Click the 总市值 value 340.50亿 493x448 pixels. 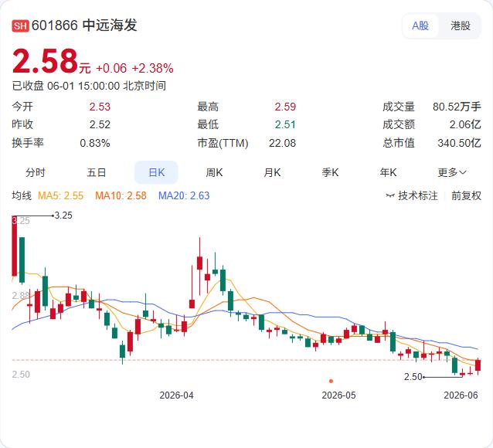click(x=459, y=143)
